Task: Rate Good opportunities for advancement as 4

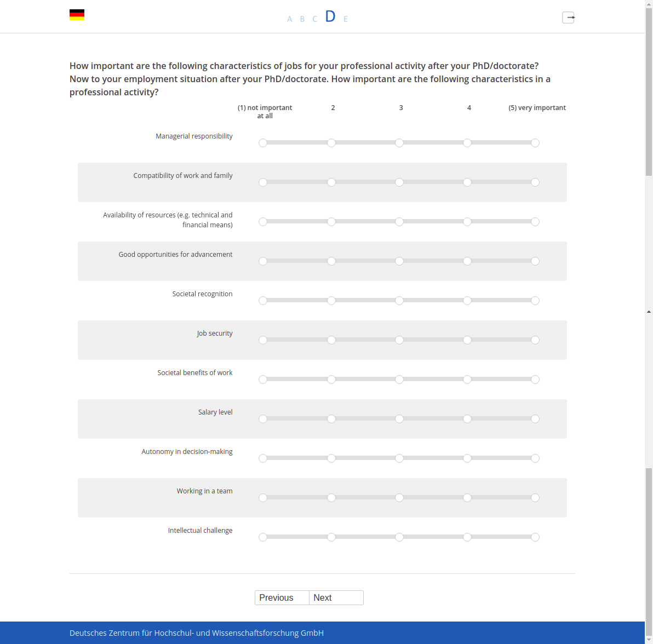Action: click(467, 261)
